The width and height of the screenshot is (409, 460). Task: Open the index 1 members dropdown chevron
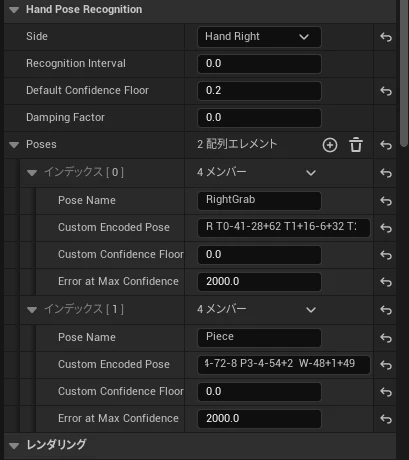tap(311, 310)
